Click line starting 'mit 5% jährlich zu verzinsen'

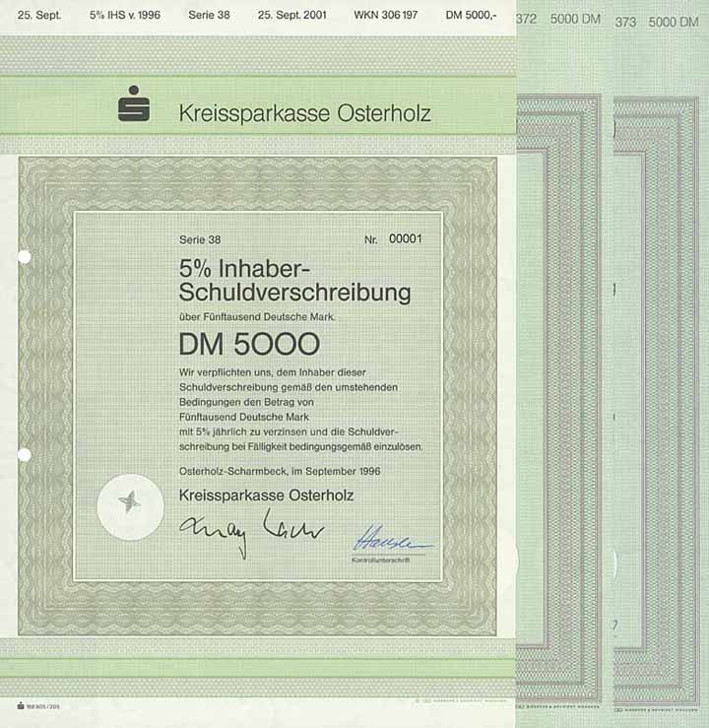click(289, 431)
